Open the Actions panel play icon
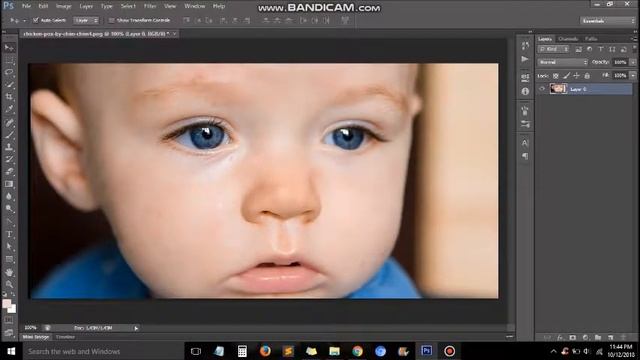Viewport: 640px width, 360px height. pos(525,59)
